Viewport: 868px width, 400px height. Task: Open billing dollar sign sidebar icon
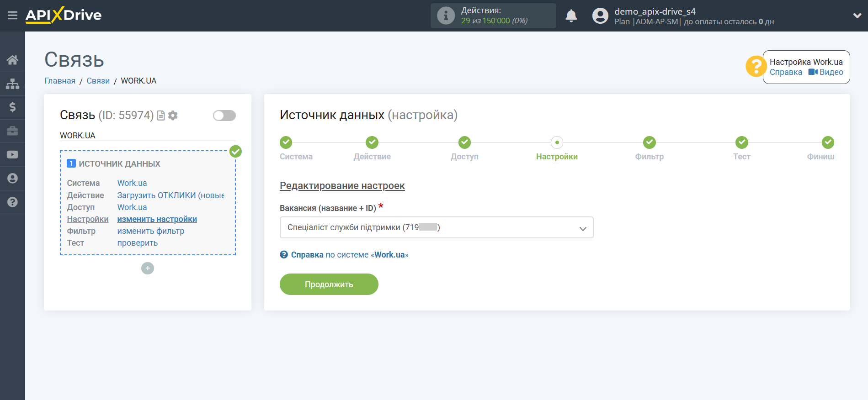pos(12,107)
